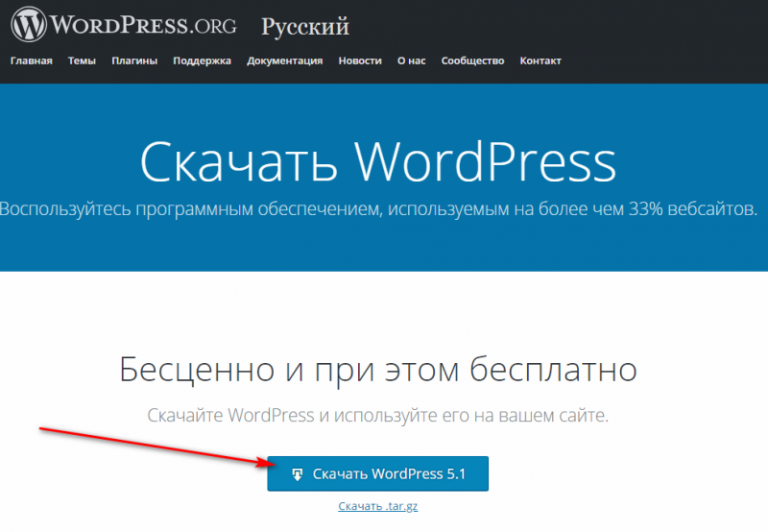The height and width of the screenshot is (532, 768).
Task: Click the WordPress circular logo icon
Action: tap(29, 24)
